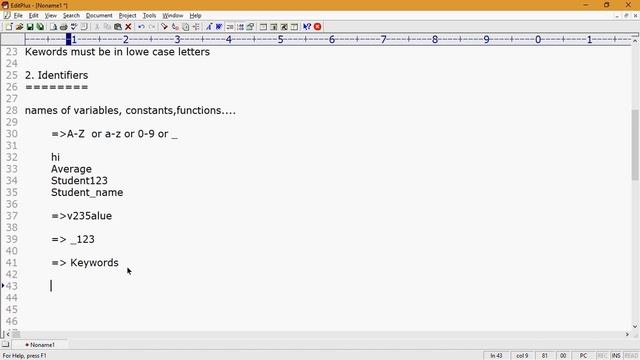
Task: Open the File menu
Action: [x=18, y=16]
